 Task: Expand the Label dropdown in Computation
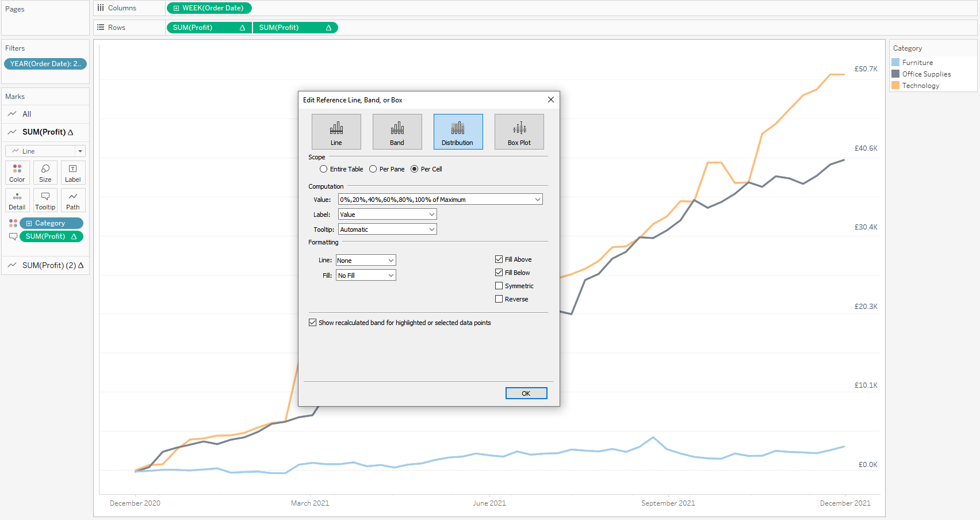click(x=387, y=215)
